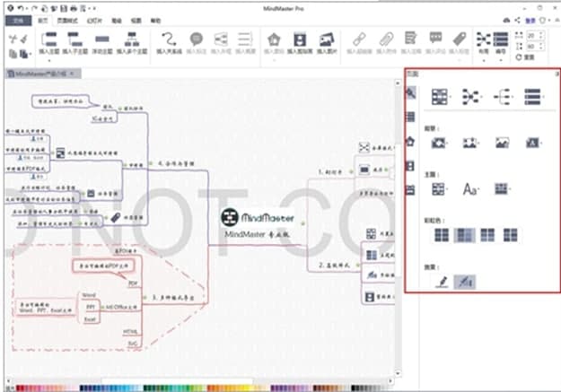The width and height of the screenshot is (561, 392).
Task: Open the panel's connector style dropdown
Action: (x=471, y=97)
